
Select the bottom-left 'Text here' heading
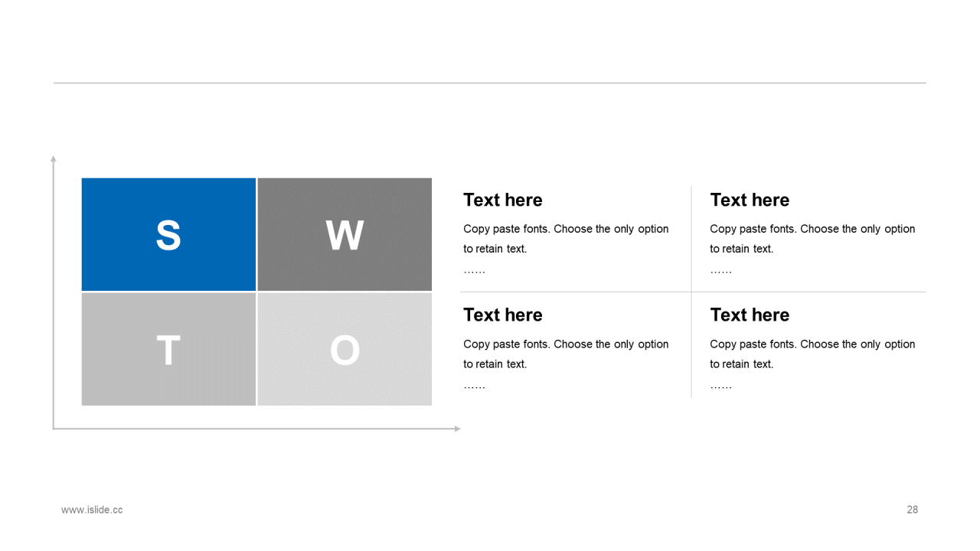[502, 315]
